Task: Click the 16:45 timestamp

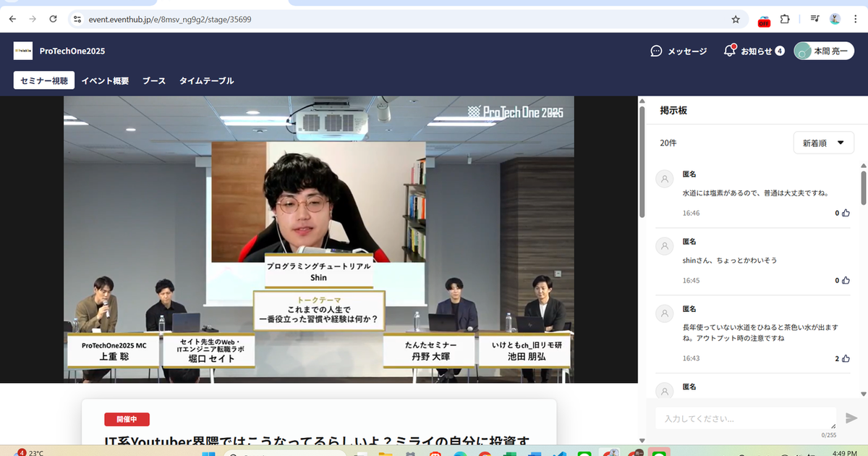Action: point(691,280)
